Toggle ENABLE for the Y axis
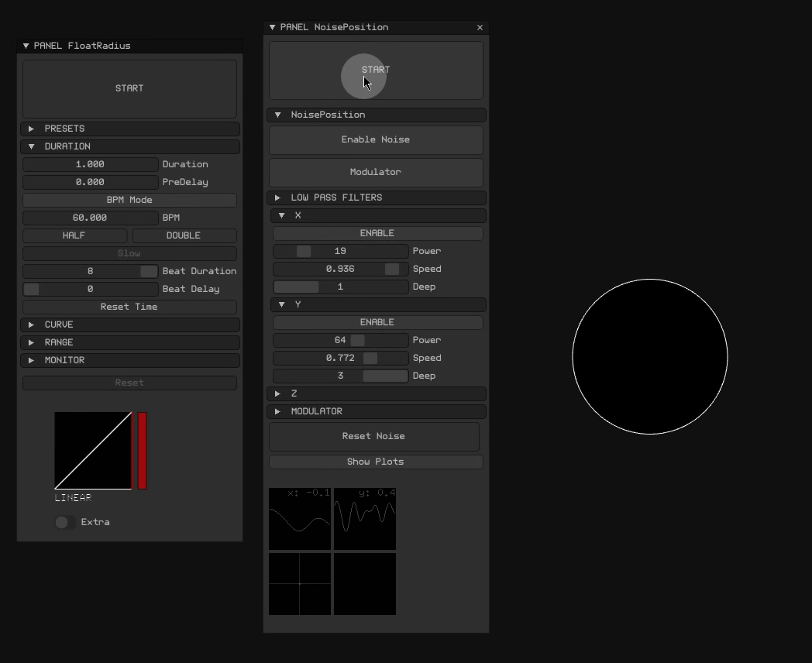The height and width of the screenshot is (663, 812). 377,322
